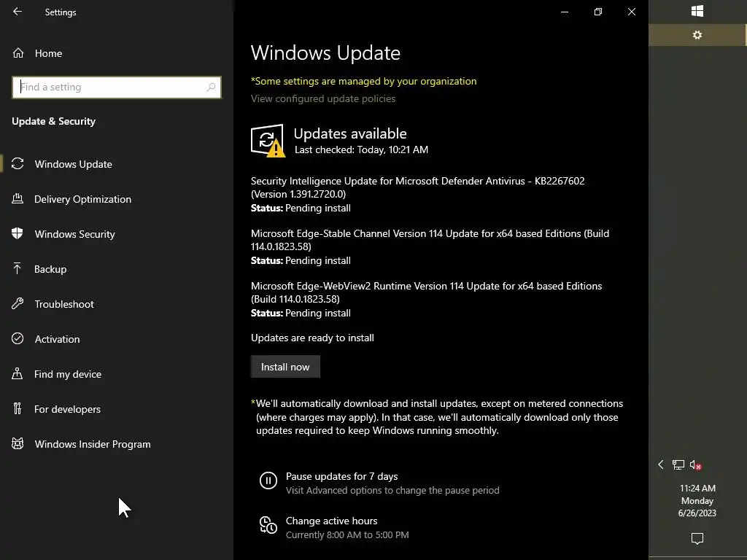This screenshot has height=560, width=747.
Task: Click View configured update policies link
Action: point(323,98)
